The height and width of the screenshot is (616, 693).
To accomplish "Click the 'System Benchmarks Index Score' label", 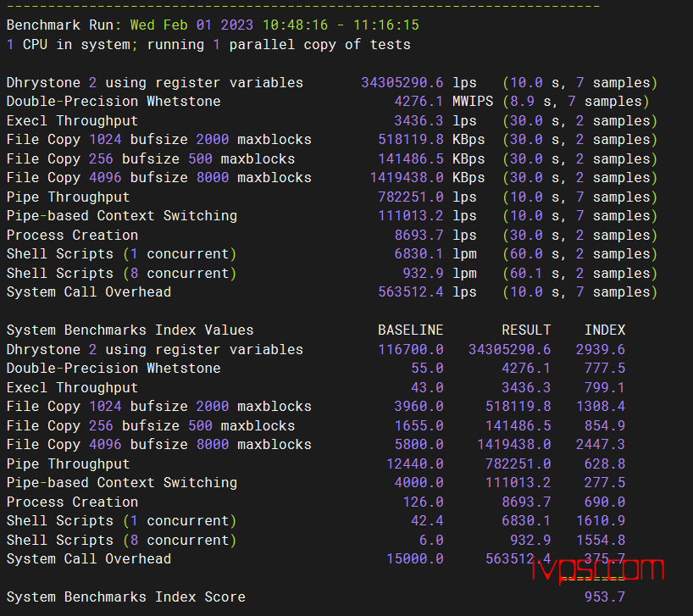I will pyautogui.click(x=126, y=597).
